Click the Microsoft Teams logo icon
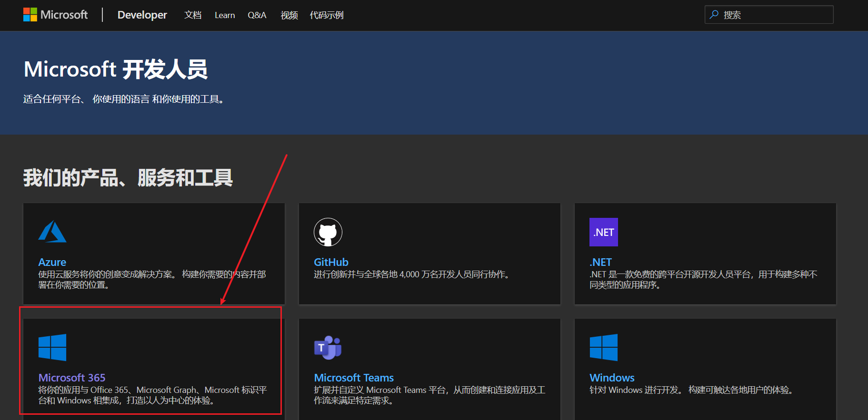Screen dimensions: 868x420 pyautogui.click(x=328, y=347)
